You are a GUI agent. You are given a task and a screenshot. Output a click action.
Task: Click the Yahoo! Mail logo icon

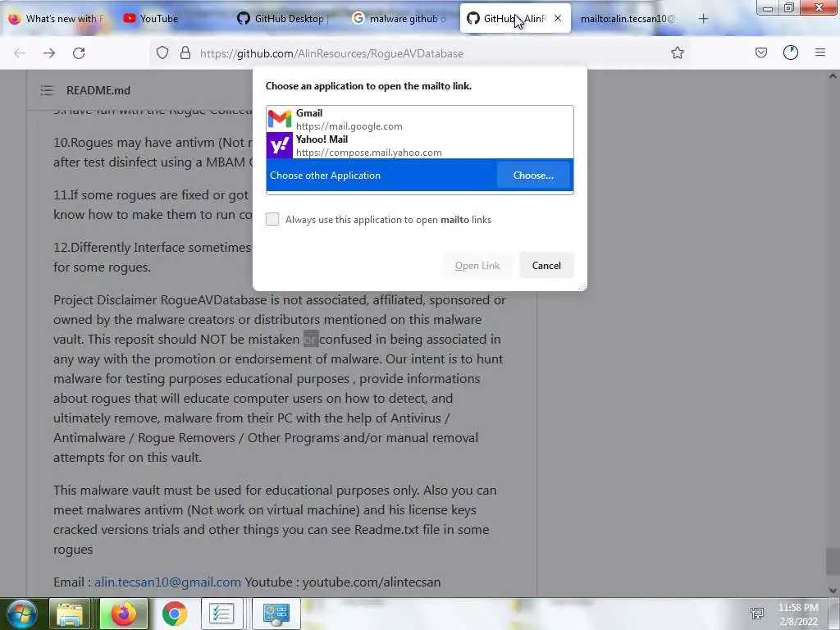280,146
